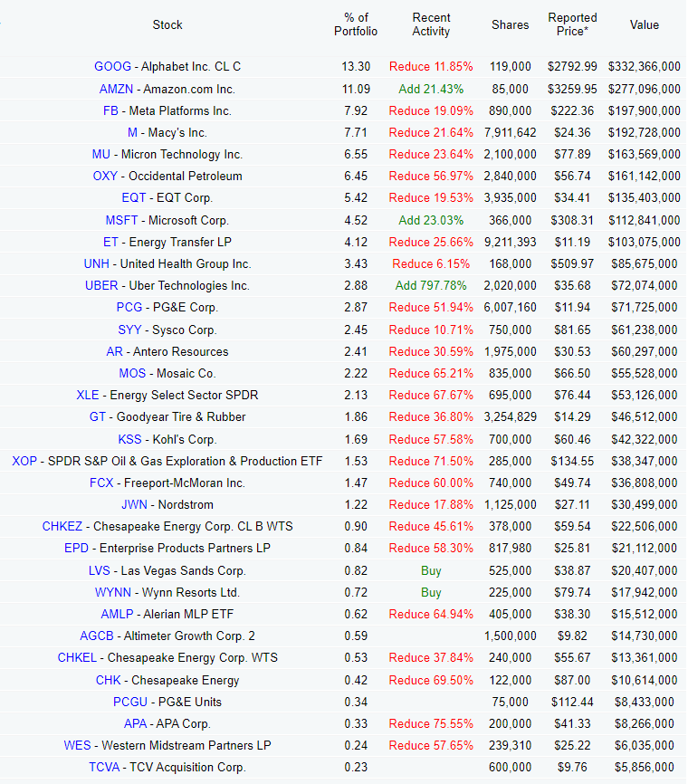The height and width of the screenshot is (784, 688).
Task: Click the EPD ticker link
Action: [x=77, y=548]
